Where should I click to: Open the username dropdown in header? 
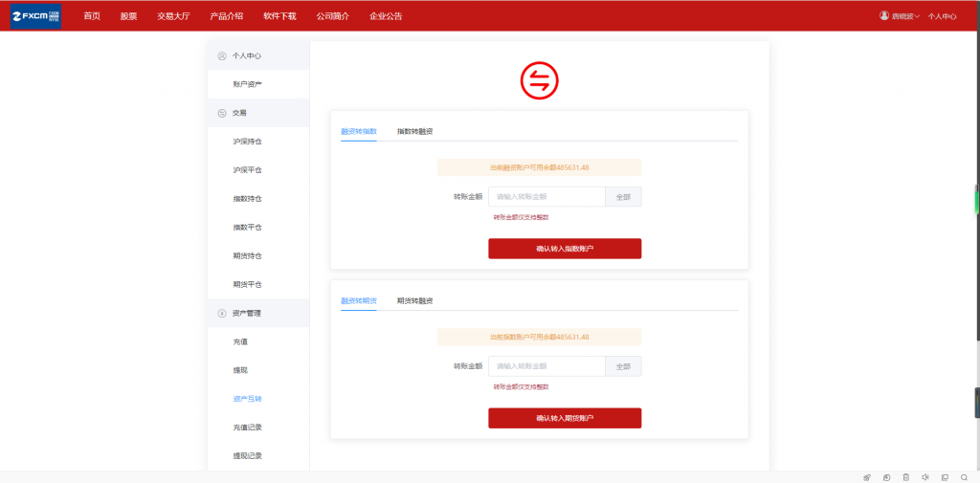[905, 16]
